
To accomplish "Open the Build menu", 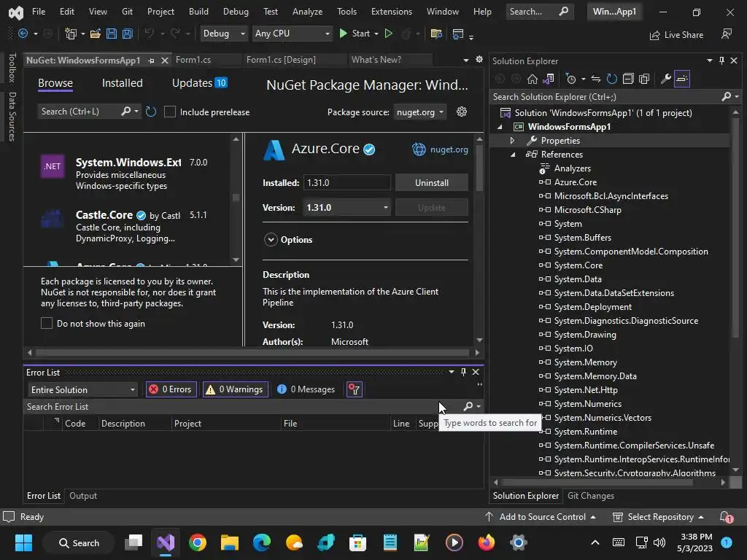I will (198, 12).
